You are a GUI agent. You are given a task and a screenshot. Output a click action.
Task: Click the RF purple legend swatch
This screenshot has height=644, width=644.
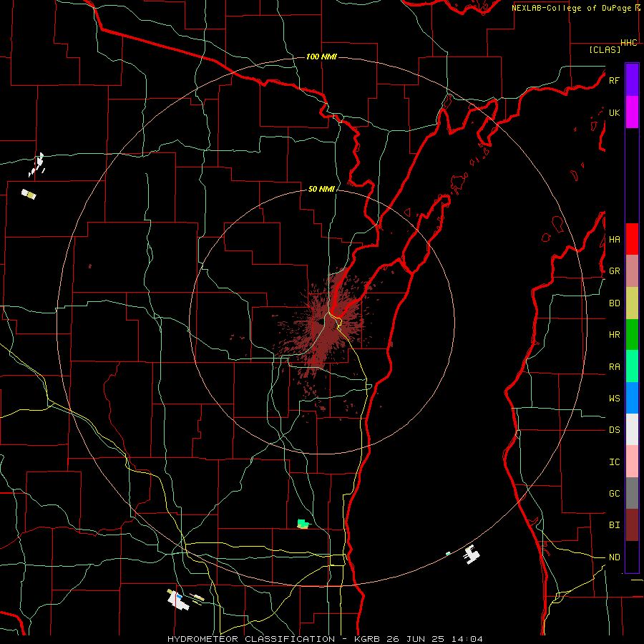click(632, 80)
